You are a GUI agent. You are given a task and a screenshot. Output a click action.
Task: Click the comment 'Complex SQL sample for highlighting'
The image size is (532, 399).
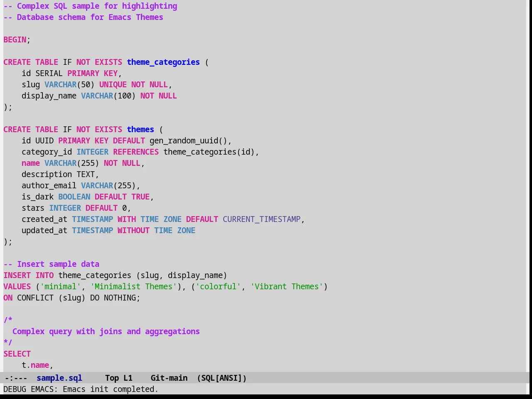click(x=90, y=6)
